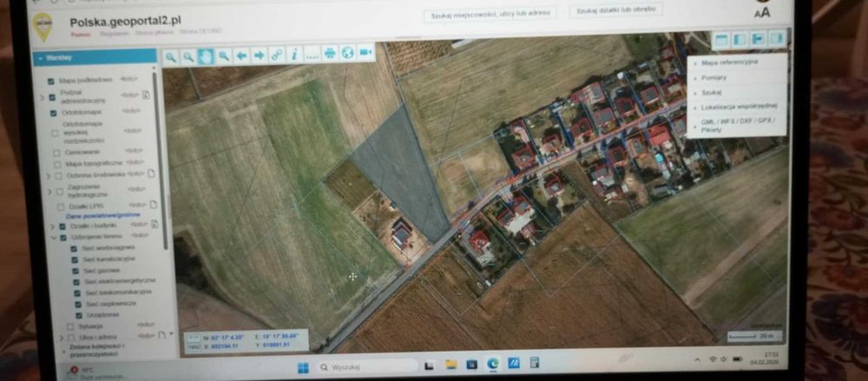868x381 pixels.
Task: Click the video camera icon
Action: click(365, 52)
